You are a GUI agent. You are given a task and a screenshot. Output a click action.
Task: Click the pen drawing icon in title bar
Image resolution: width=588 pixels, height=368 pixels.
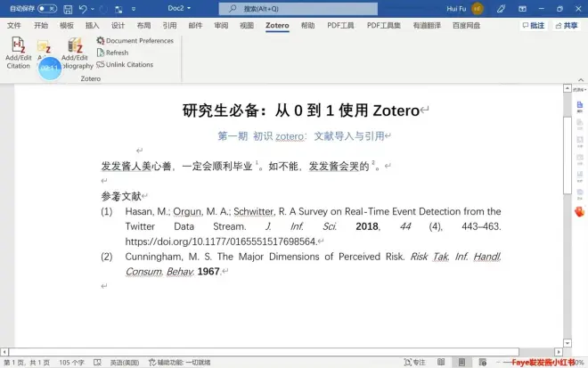point(501,9)
